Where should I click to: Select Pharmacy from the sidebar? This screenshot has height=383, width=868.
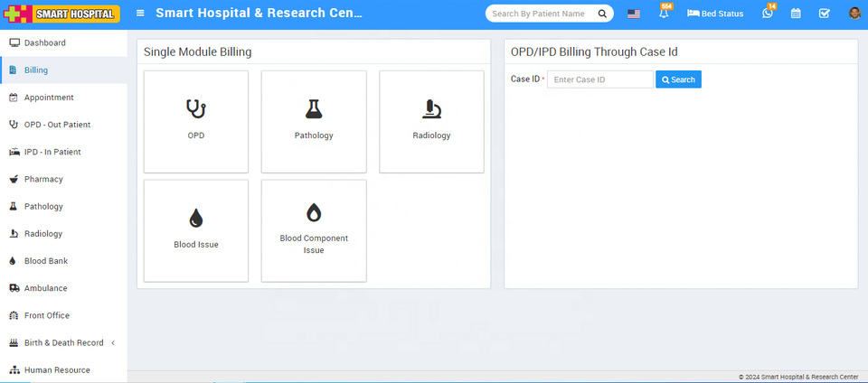[43, 180]
